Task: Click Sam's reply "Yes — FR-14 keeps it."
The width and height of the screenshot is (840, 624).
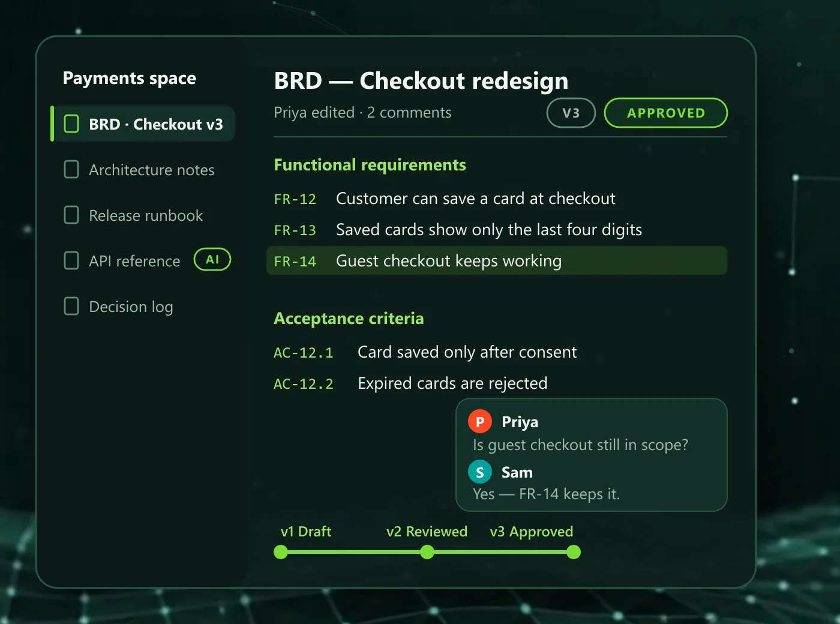Action: tap(546, 494)
